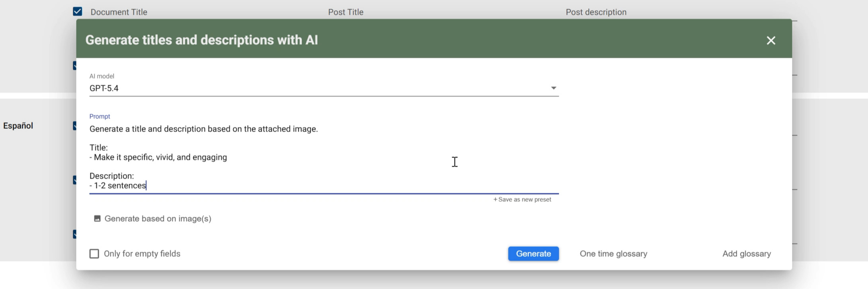This screenshot has height=289, width=868.
Task: Click the prompt's first line about attached image
Action: (203, 129)
